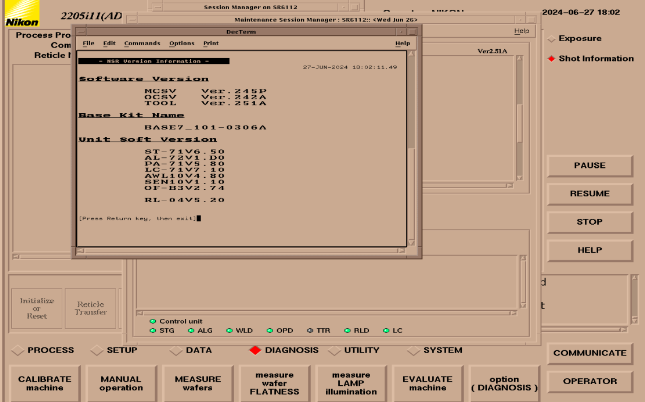Open the Commands menu in DecTerm
The width and height of the screenshot is (645, 402).
[x=142, y=44]
